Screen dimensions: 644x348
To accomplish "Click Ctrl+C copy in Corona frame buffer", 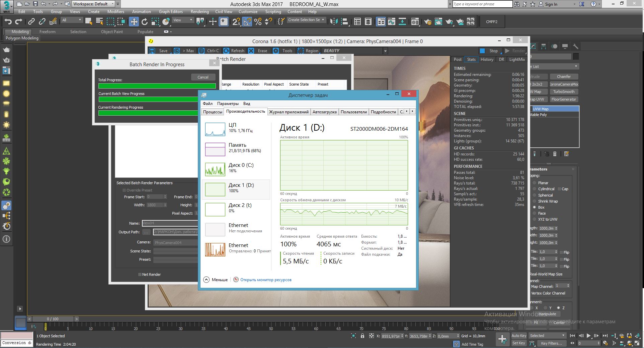I will pos(210,51).
